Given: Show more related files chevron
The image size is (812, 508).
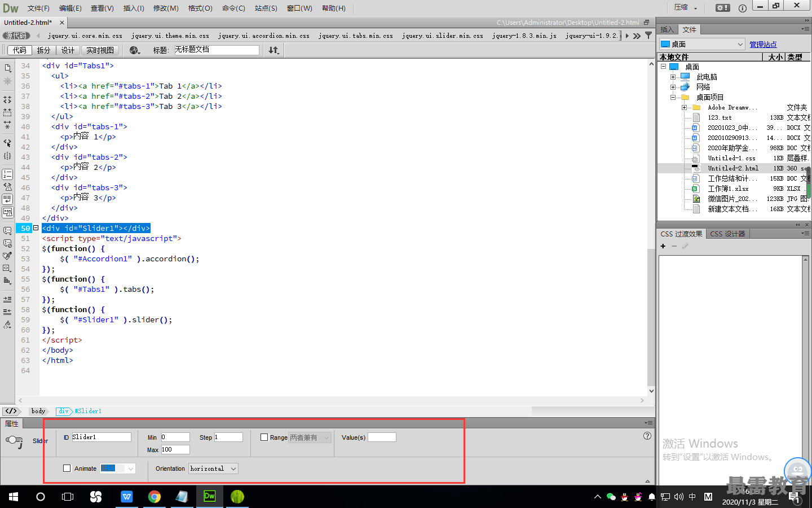Looking at the screenshot, I should click(637, 36).
